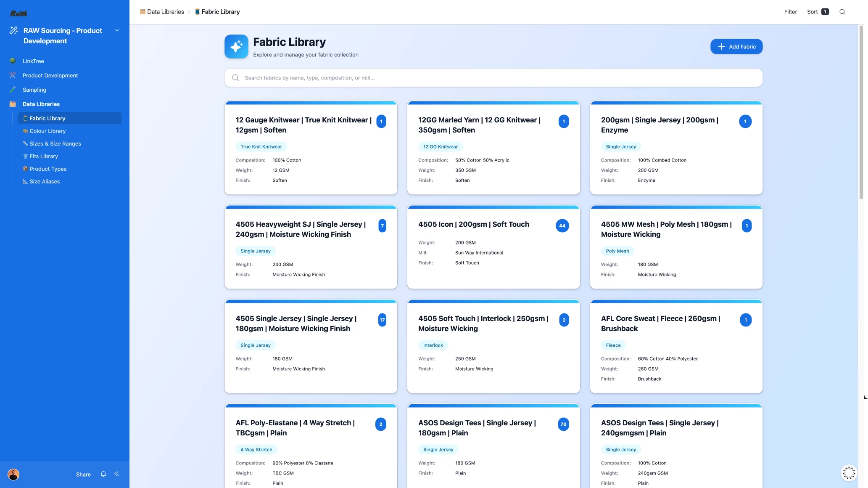Click the 70 count badge on ASOS Design Tees

(x=563, y=424)
